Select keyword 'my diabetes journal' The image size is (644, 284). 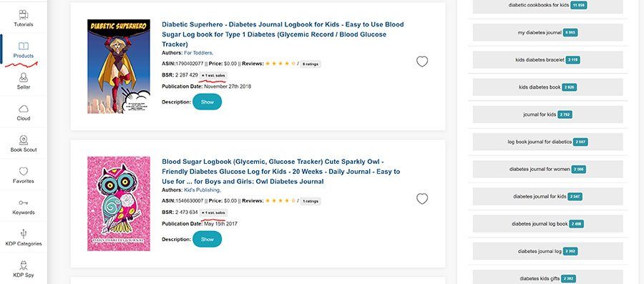click(547, 32)
